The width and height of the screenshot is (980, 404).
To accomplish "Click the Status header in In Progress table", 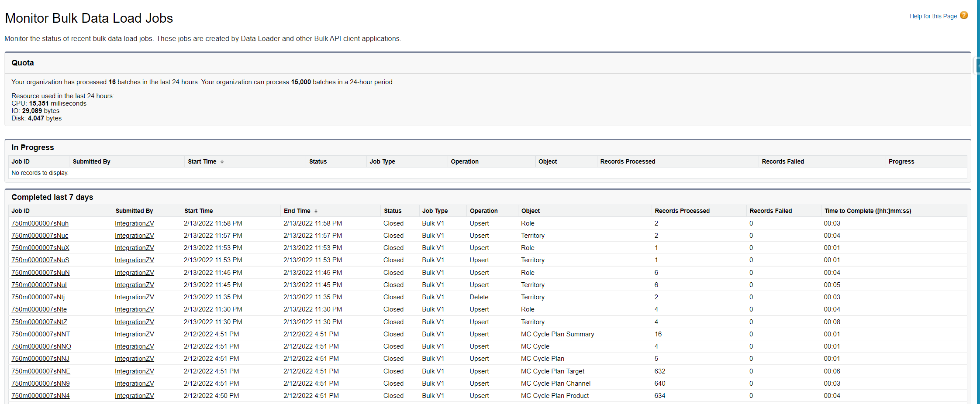I will [x=318, y=161].
